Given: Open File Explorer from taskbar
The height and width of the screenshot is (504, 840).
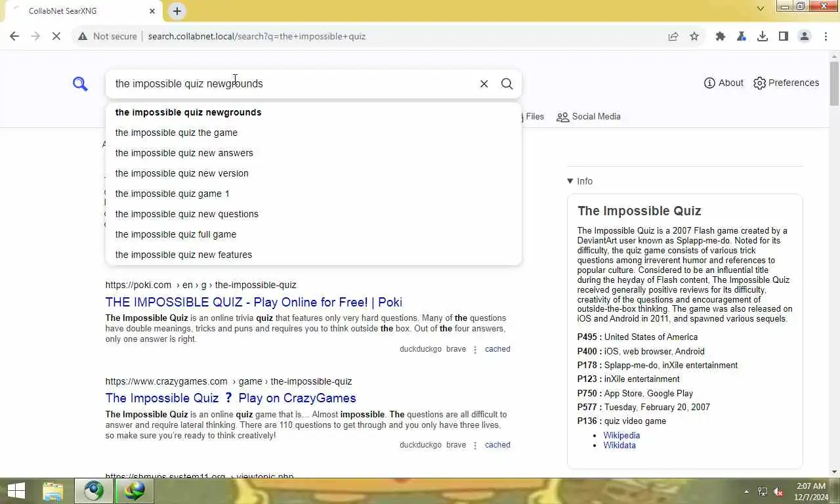Looking at the screenshot, I should (x=53, y=491).
